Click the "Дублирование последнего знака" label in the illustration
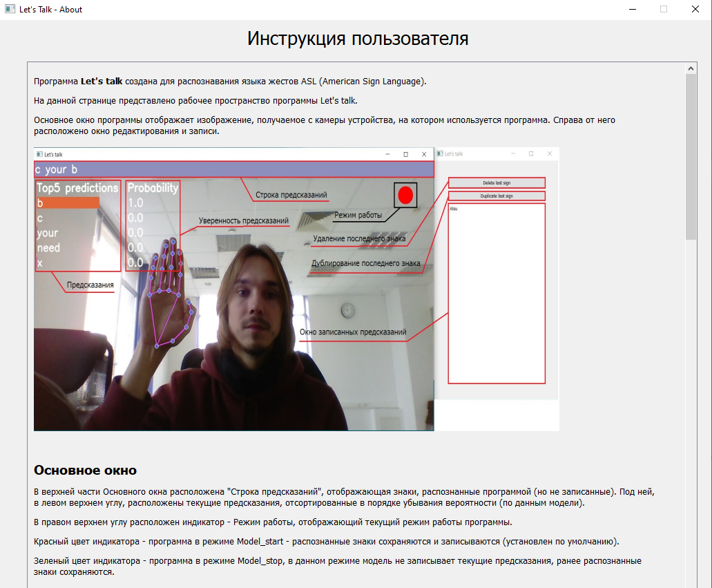This screenshot has width=712, height=588. coord(365,263)
